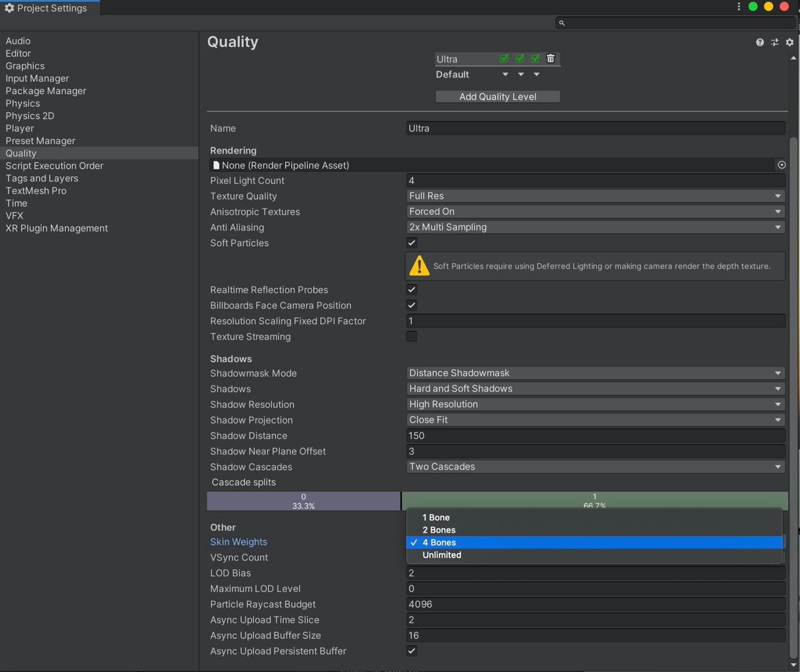Click the Add Quality Level button
The image size is (800, 672).
click(497, 96)
